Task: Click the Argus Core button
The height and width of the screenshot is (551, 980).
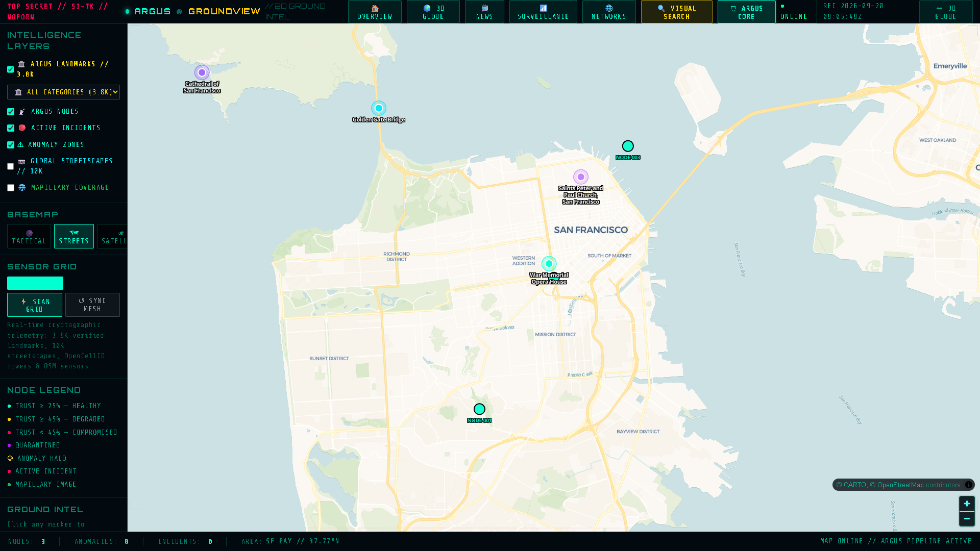Action: (x=746, y=12)
